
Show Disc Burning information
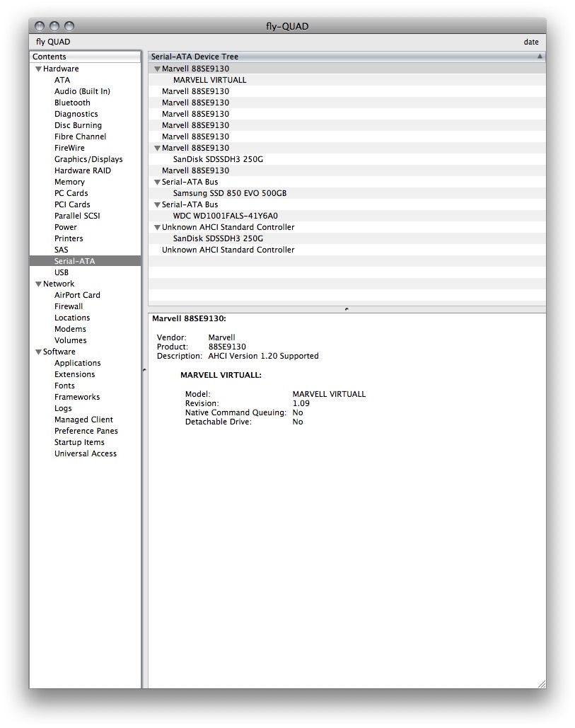pos(78,125)
